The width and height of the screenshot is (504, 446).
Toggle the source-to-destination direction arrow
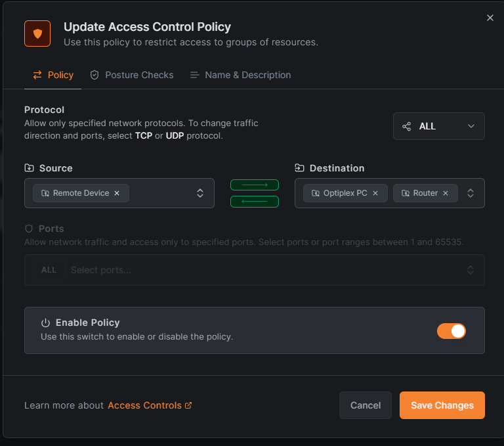[255, 185]
